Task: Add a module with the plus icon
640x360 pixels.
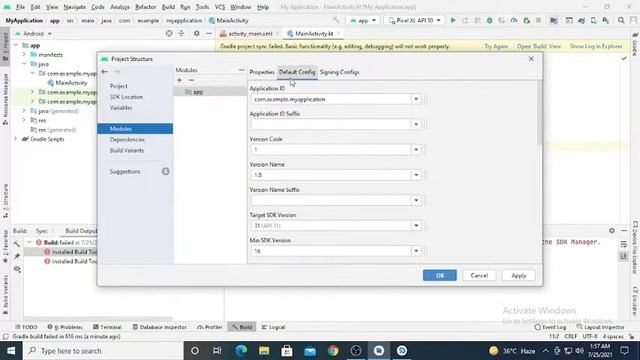Action: [179, 80]
